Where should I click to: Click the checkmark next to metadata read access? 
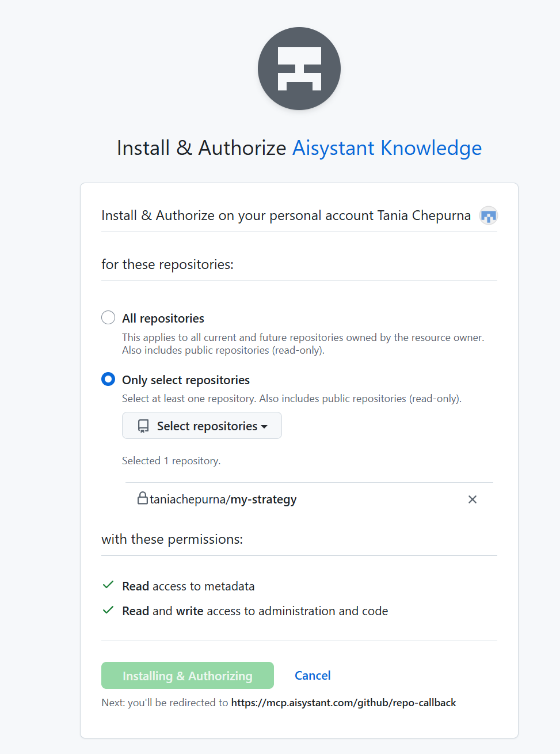[x=108, y=585]
